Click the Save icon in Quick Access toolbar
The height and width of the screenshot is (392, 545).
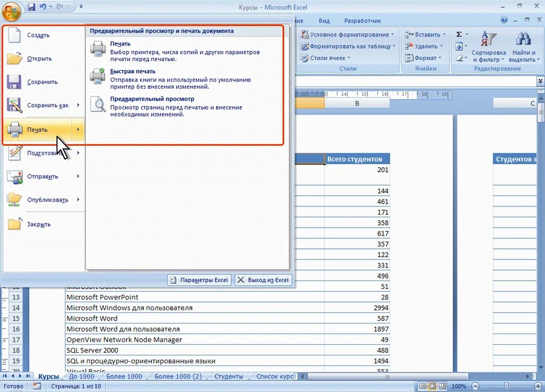31,6
